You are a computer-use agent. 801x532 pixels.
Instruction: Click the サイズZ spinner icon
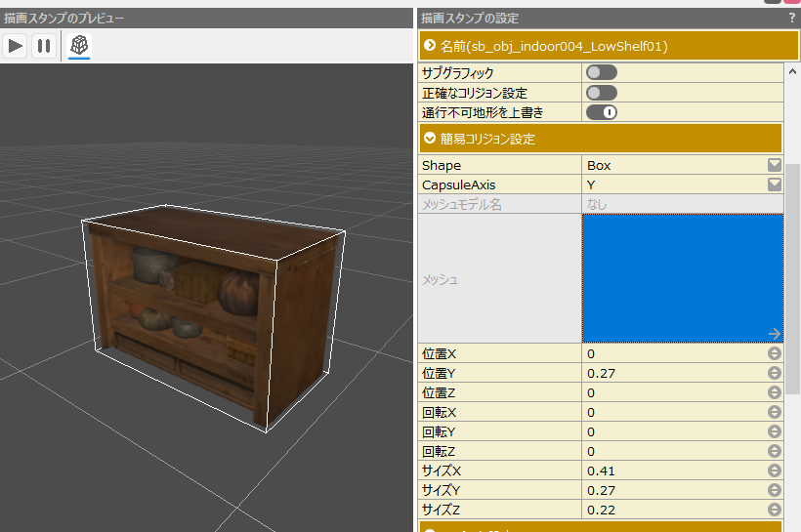click(775, 510)
